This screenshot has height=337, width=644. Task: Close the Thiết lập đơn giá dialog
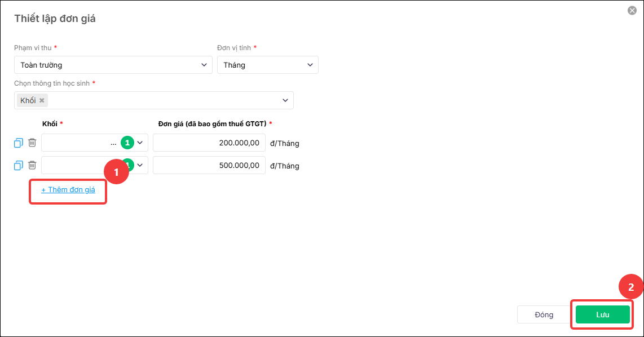coord(632,11)
